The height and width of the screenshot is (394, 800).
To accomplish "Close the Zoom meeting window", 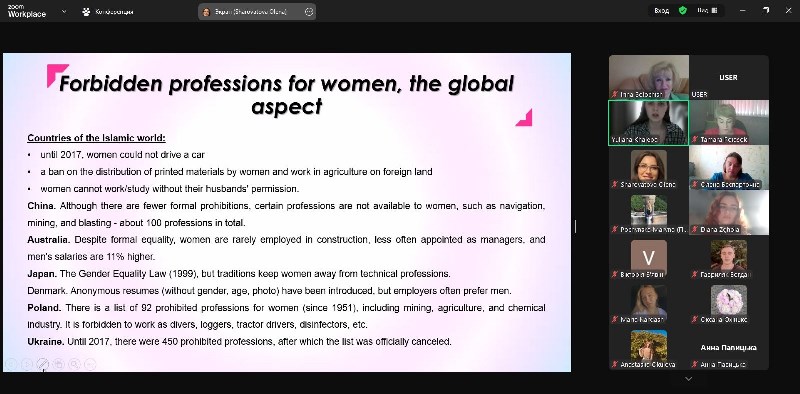I will click(788, 10).
